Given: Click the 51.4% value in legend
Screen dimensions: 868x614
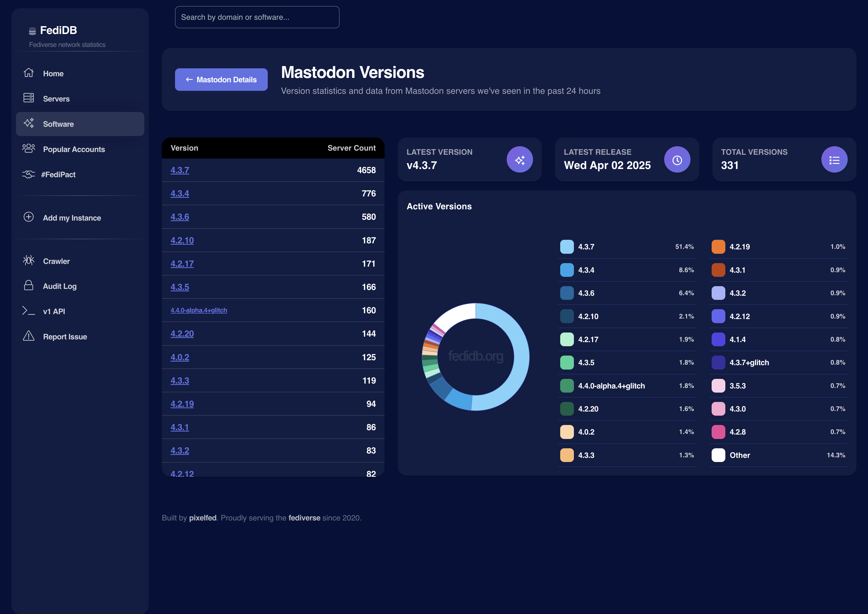Looking at the screenshot, I should 684,247.
